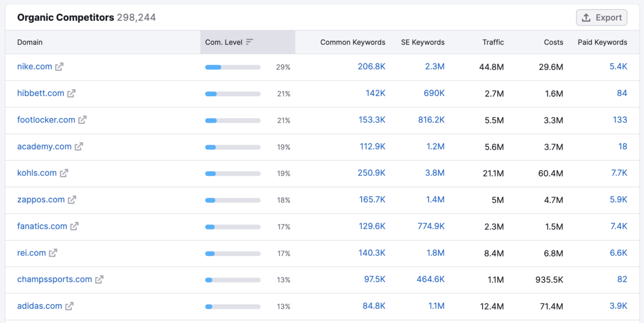This screenshot has height=323, width=644.
Task: Open external link icon beside adidas.com
Action: pyautogui.click(x=69, y=306)
